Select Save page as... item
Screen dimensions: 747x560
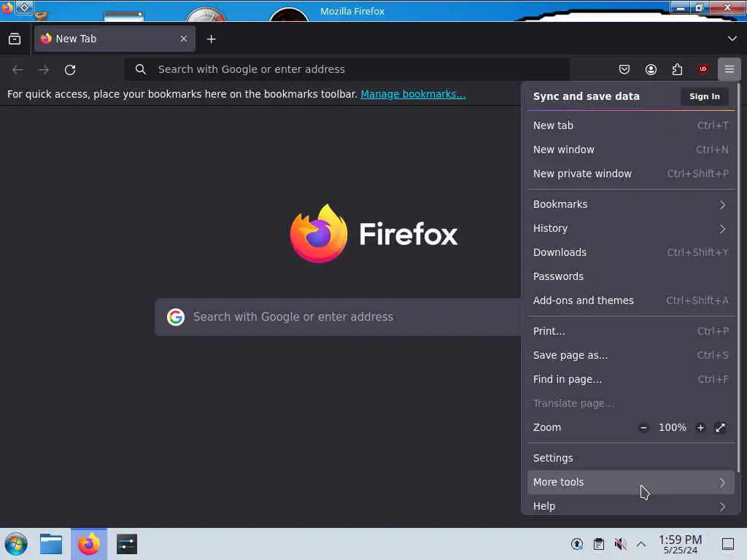(631, 355)
